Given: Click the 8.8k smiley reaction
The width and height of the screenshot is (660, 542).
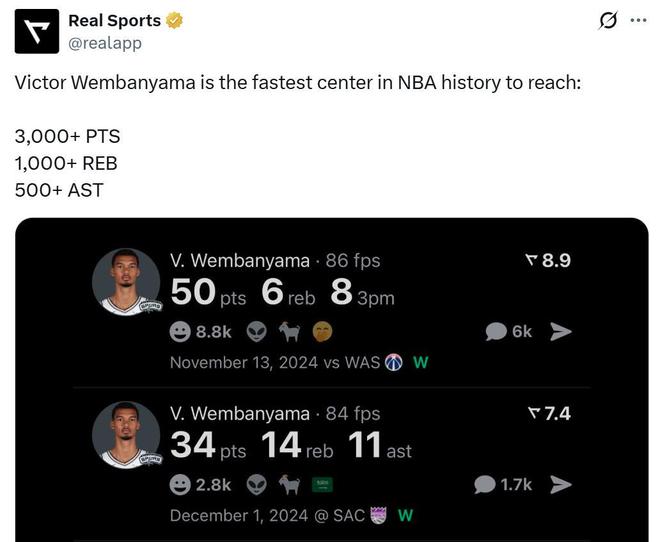Looking at the screenshot, I should [200, 331].
